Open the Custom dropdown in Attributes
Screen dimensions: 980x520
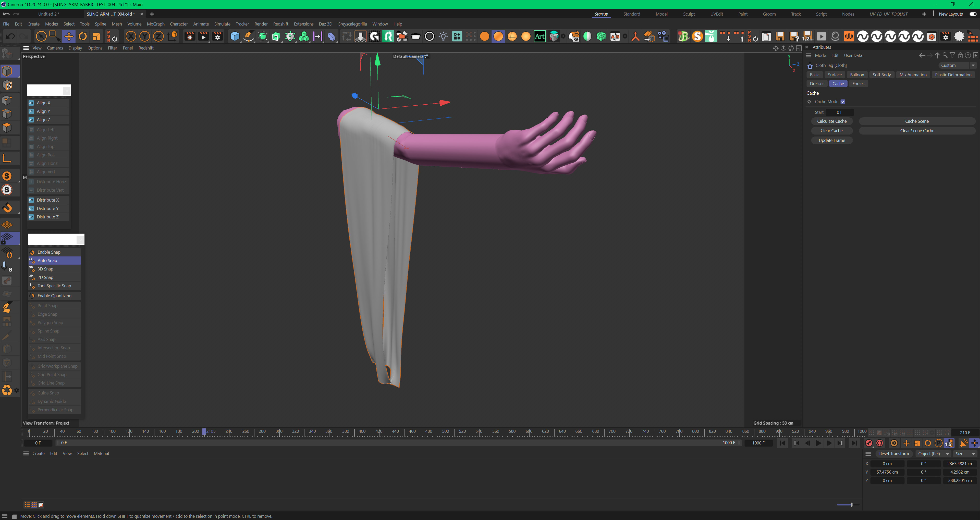[x=957, y=65]
